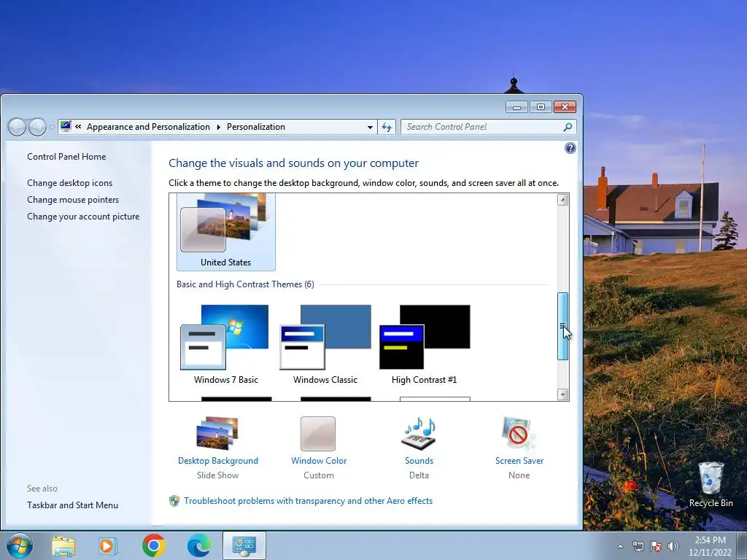Apply the Windows 7 Basic theme

(226, 344)
